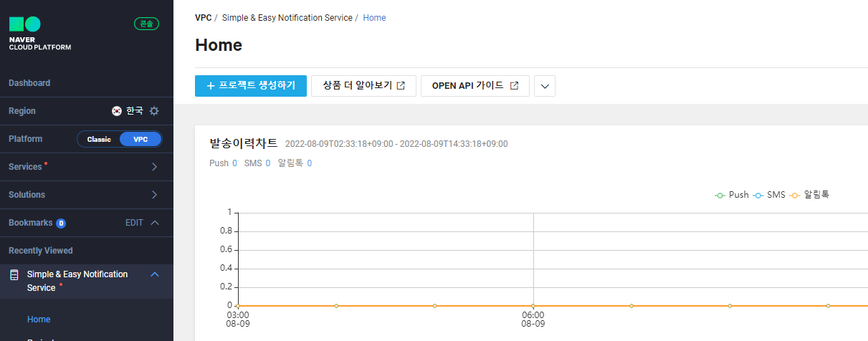Expand the Services menu arrow

click(155, 167)
